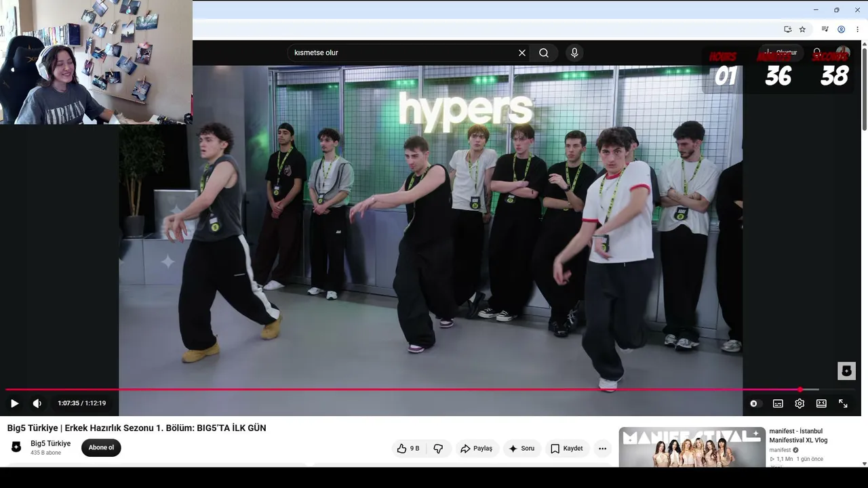The image size is (868, 488).
Task: Click the time display '1:07:35 / 1:12:19'
Action: (81, 403)
